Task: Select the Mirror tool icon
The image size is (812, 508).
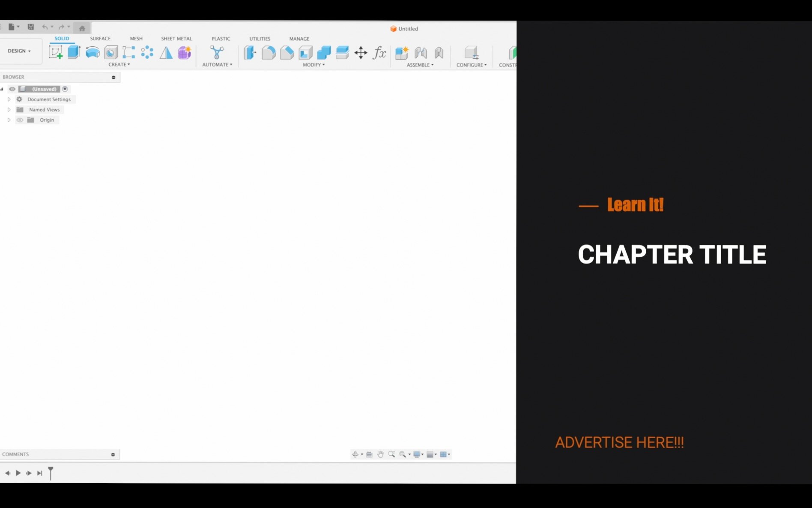Action: [166, 52]
